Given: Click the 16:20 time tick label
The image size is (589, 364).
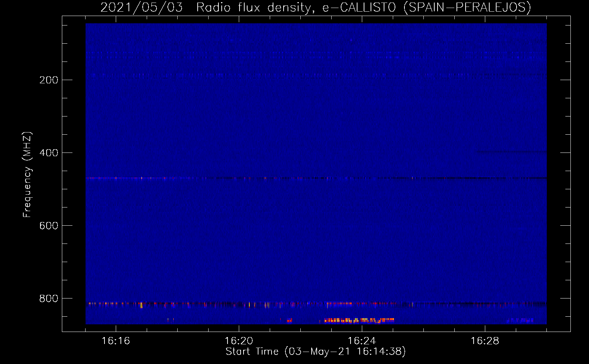Looking at the screenshot, I should [239, 341].
